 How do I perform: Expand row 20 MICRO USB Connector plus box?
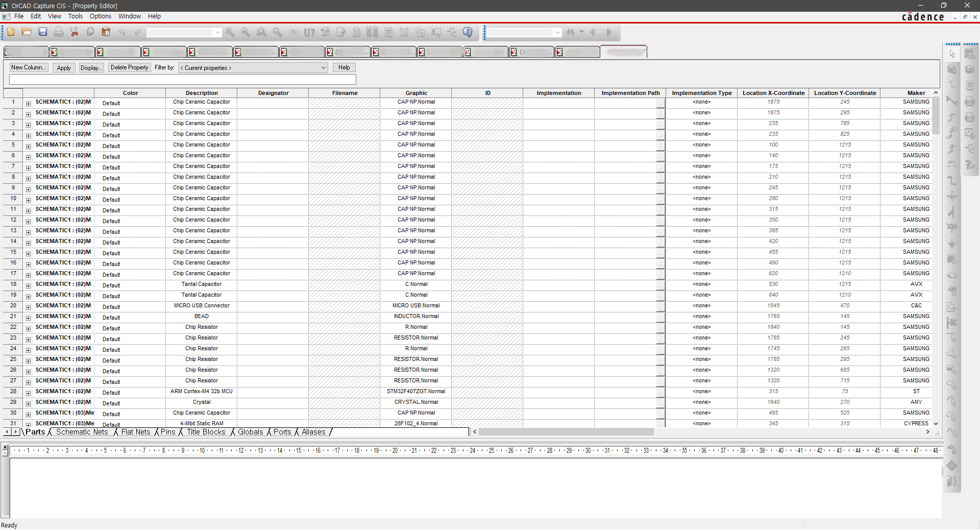(x=28, y=307)
